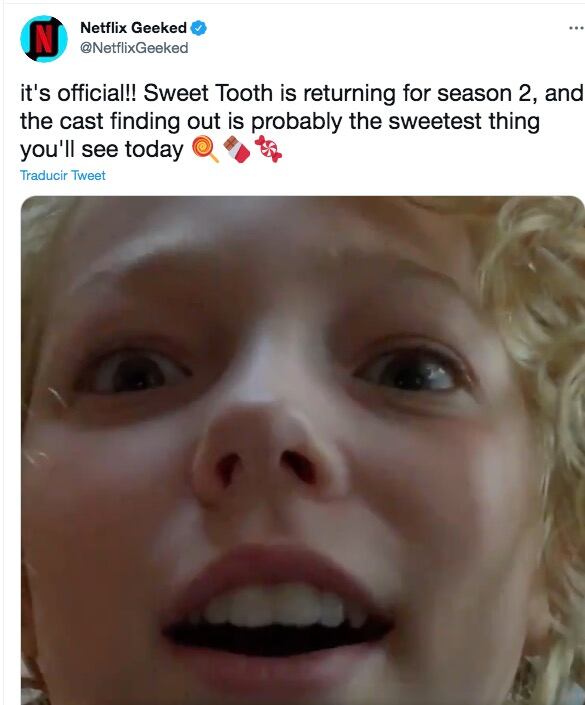Click the chocolate bar emoji
Viewport: 585px width, 705px height.
coord(237,149)
